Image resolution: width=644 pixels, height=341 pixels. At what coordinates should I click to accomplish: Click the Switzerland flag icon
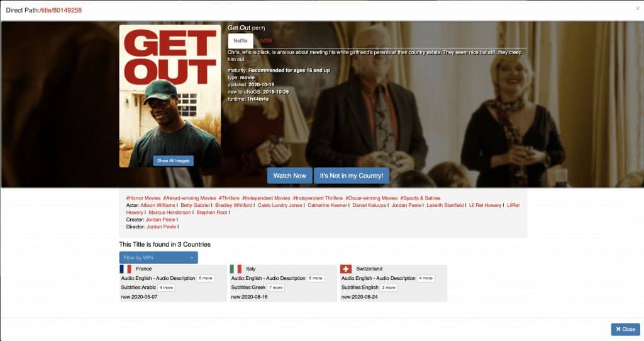coord(346,269)
